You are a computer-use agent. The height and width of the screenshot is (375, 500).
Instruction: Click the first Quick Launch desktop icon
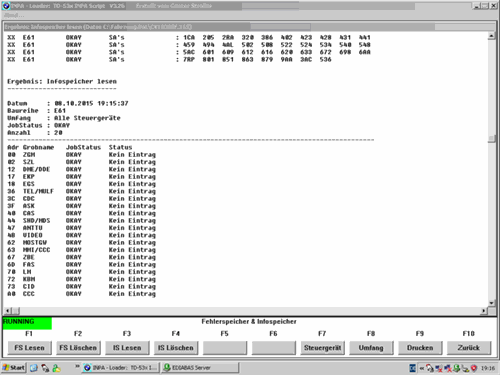coord(34,368)
